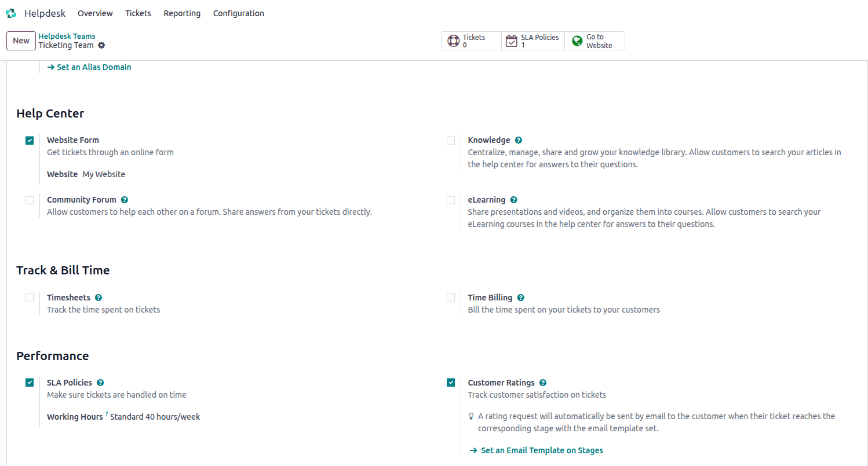
Task: Click the Time Billing help icon
Action: point(520,297)
